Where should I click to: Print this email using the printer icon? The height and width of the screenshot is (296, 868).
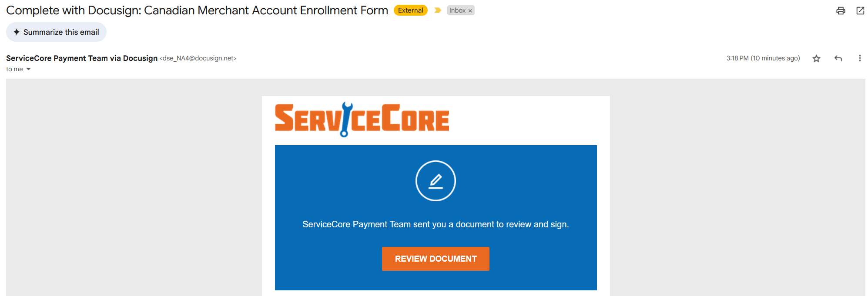coord(841,11)
